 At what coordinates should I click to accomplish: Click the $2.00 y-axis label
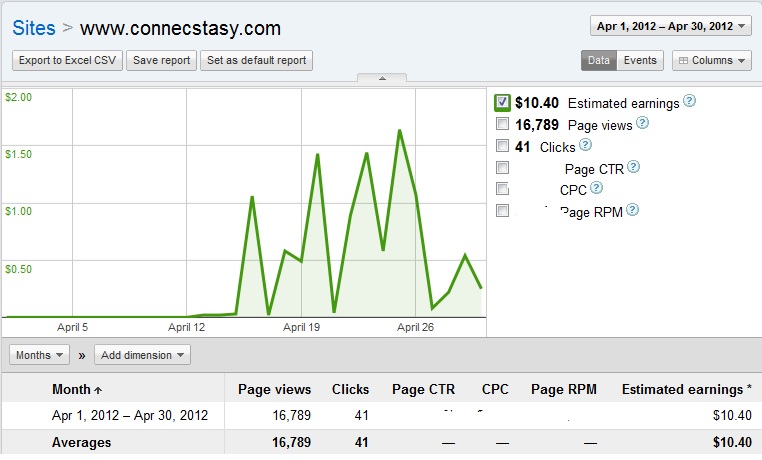pos(18,97)
